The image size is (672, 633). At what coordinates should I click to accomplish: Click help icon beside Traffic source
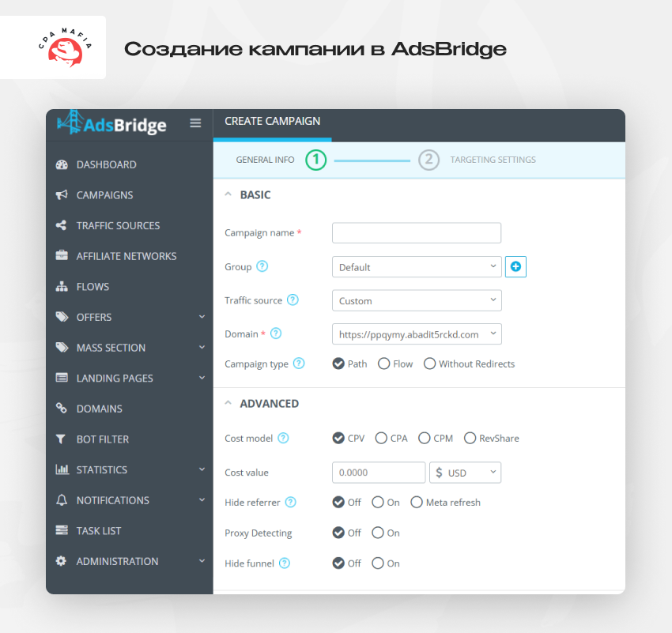pos(293,300)
